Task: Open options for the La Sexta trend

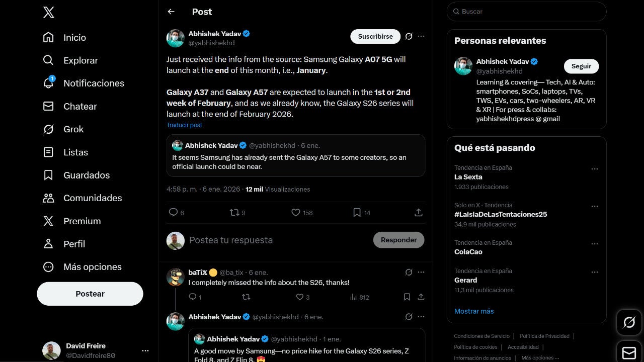Action: [595, 169]
